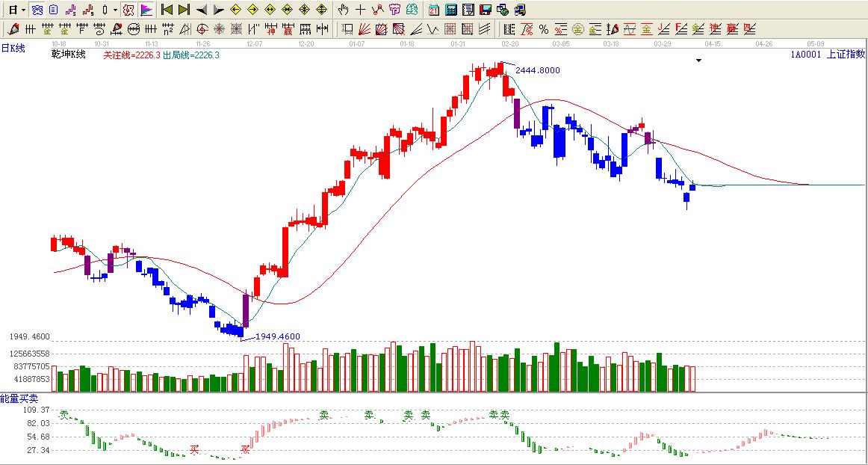Click the floppy disk save icon
The image size is (868, 465).
[485, 10]
